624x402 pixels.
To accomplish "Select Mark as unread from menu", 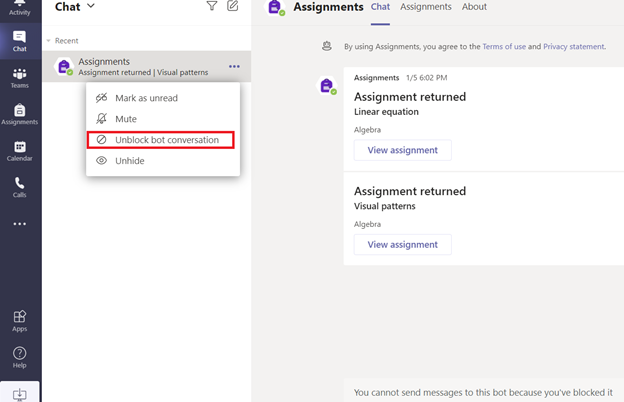I will pos(163,98).
